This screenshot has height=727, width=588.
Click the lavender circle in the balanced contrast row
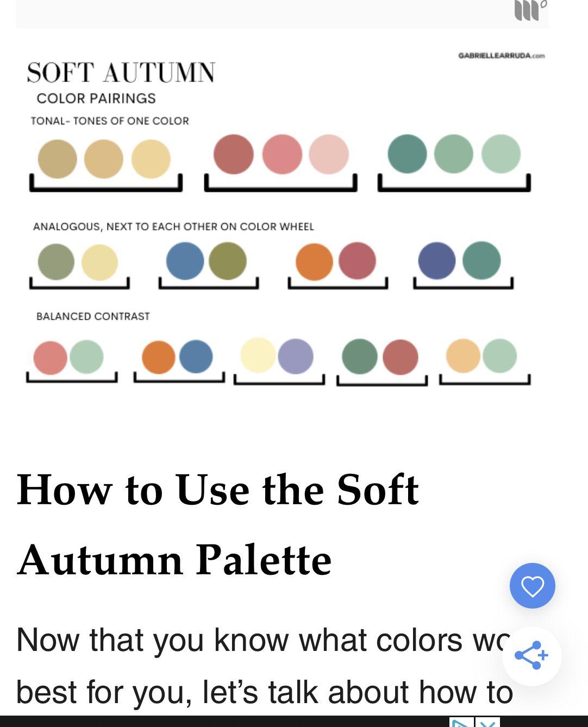tap(296, 356)
